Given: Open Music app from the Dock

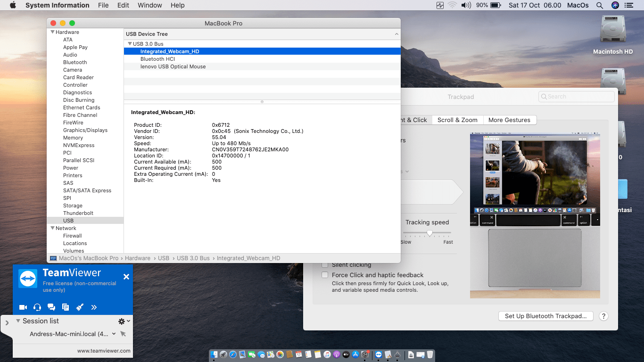Looking at the screenshot, I should [327, 354].
